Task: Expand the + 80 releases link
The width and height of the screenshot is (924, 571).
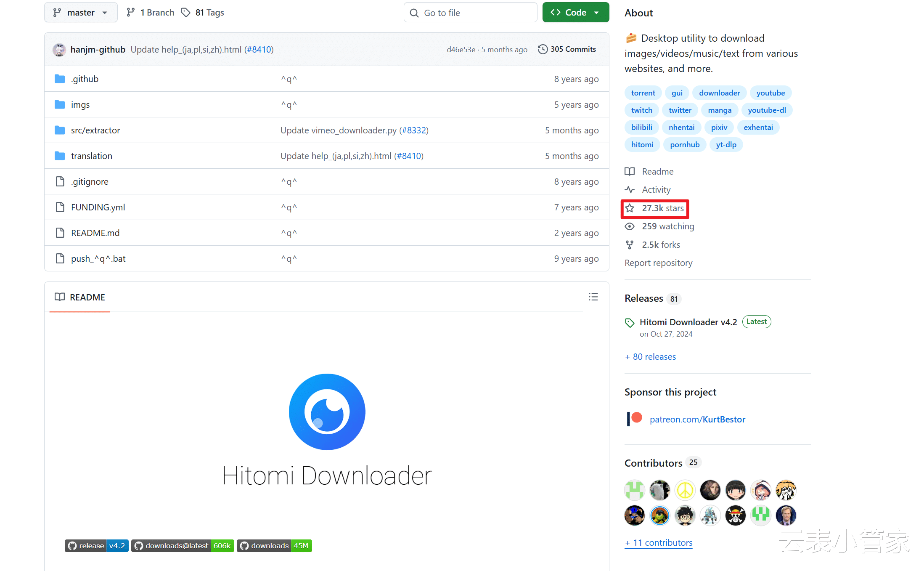Action: [x=650, y=357]
